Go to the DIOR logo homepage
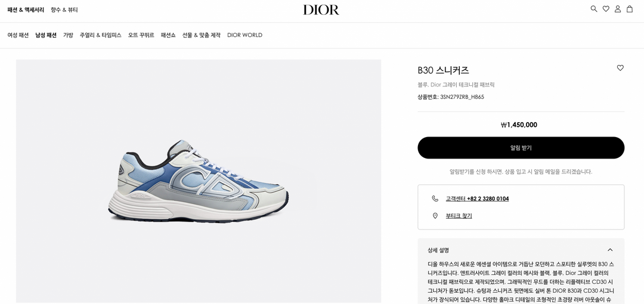This screenshot has height=304, width=644. point(321,10)
